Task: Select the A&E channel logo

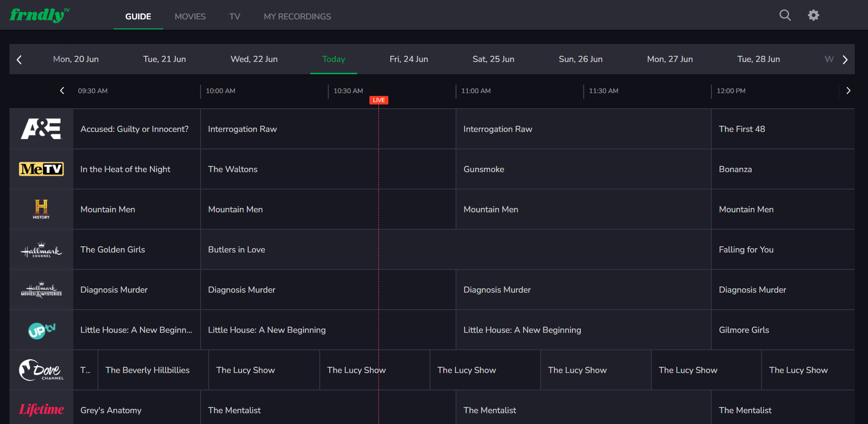Action: [41, 129]
